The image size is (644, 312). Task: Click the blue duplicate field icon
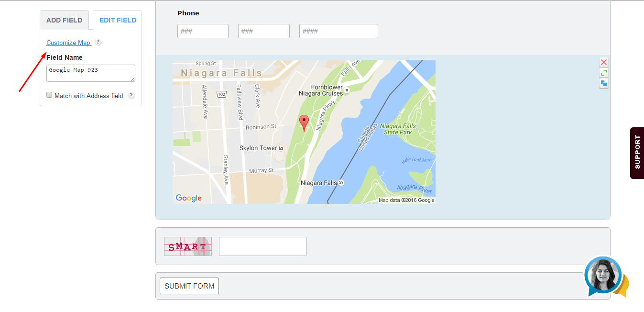tap(604, 83)
